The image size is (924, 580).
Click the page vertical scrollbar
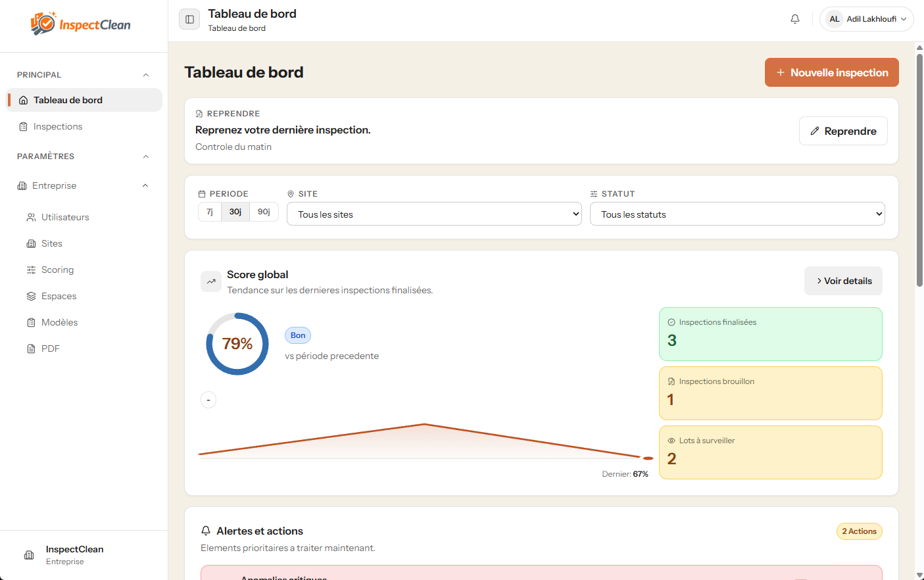point(919,170)
